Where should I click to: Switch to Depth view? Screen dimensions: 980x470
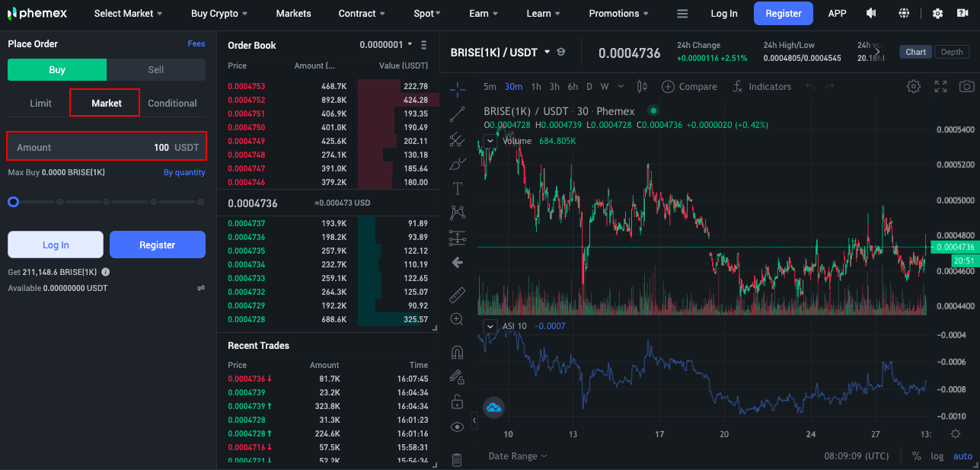(x=952, y=52)
